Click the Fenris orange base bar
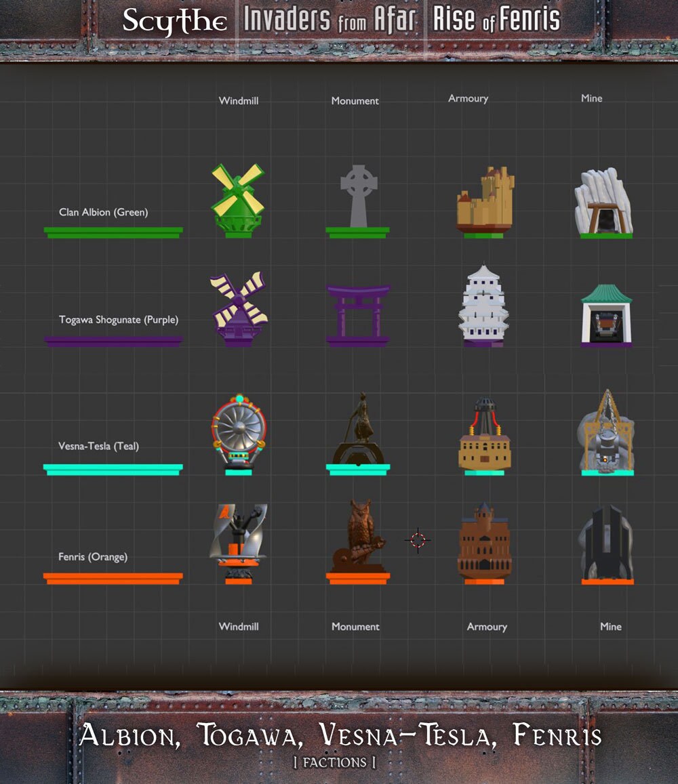Viewport: 678px width, 784px height. coord(113,579)
